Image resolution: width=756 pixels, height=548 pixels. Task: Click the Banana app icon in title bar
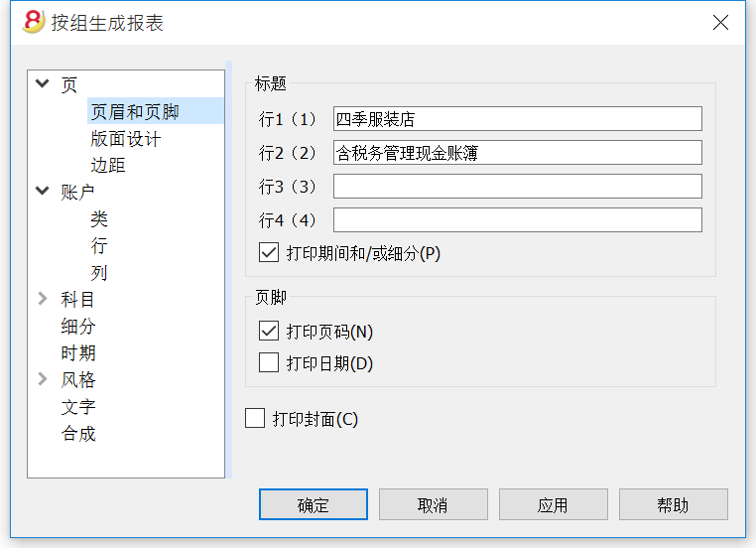[34, 22]
